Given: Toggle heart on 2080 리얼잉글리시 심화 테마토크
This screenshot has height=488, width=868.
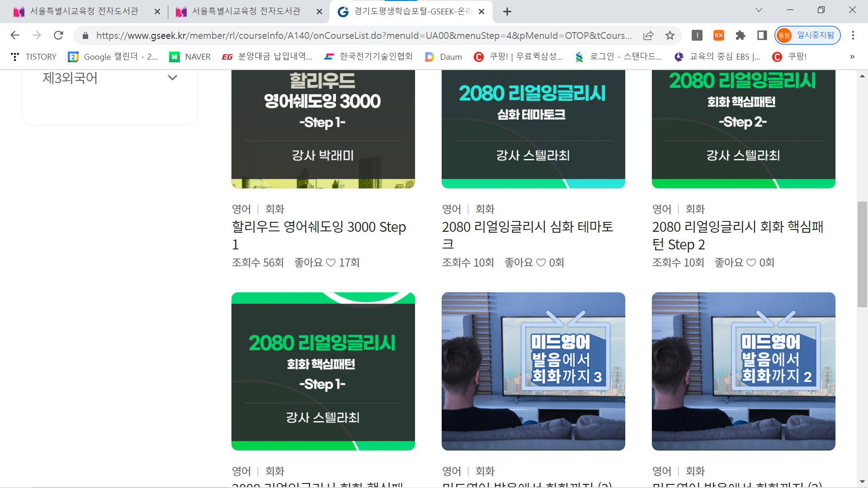Looking at the screenshot, I should click(541, 263).
